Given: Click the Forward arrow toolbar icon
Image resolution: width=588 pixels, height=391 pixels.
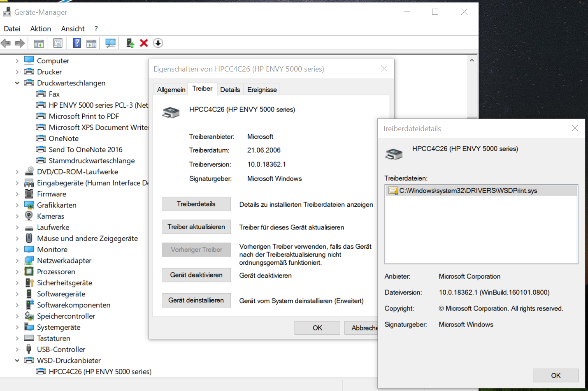Looking at the screenshot, I should pos(20,43).
